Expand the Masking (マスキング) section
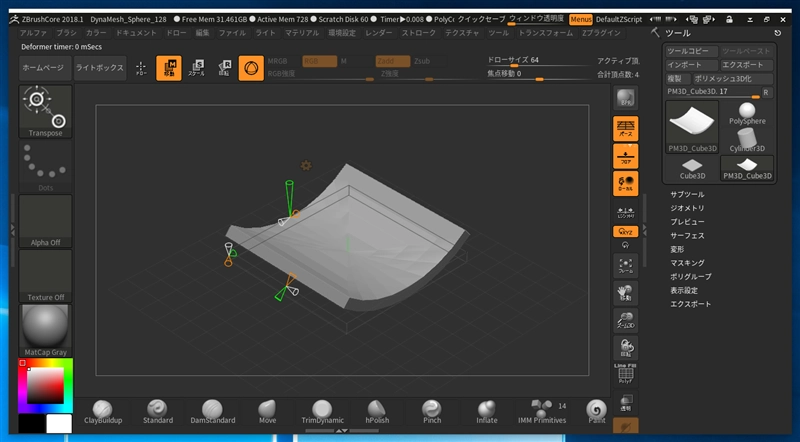The height and width of the screenshot is (442, 800). point(687,263)
